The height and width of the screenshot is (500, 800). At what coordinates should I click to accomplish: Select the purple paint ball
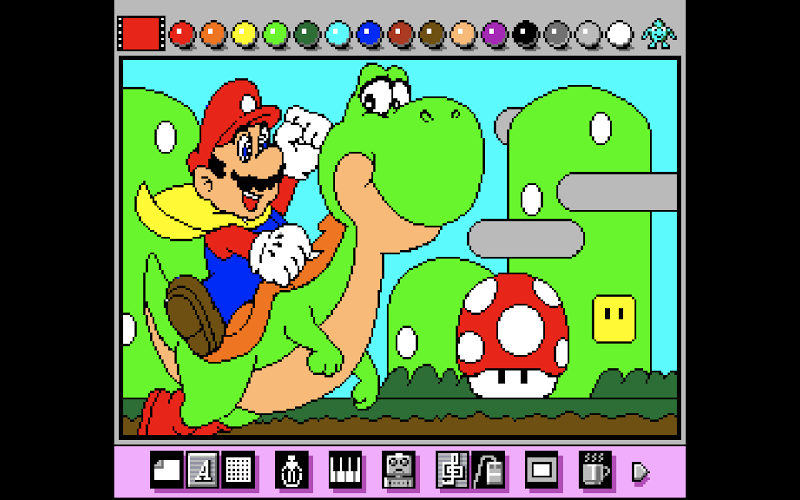coord(494,34)
